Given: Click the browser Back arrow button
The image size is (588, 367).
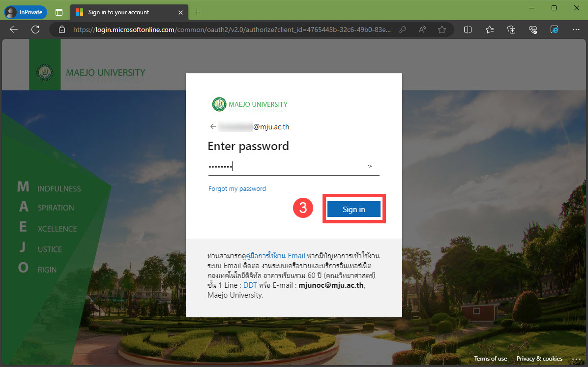Looking at the screenshot, I should click(14, 30).
